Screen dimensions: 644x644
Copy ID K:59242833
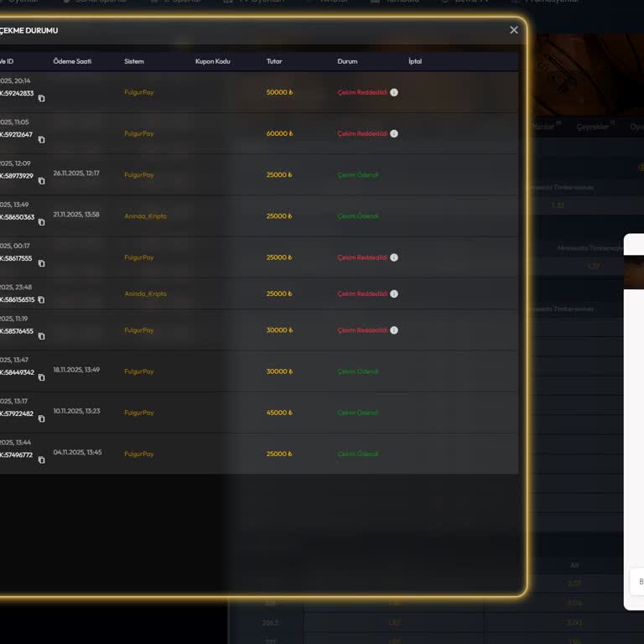(x=41, y=99)
